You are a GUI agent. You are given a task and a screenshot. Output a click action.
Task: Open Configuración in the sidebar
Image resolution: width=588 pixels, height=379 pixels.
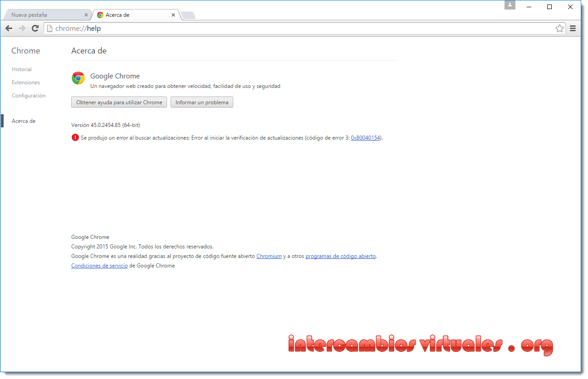[29, 96]
